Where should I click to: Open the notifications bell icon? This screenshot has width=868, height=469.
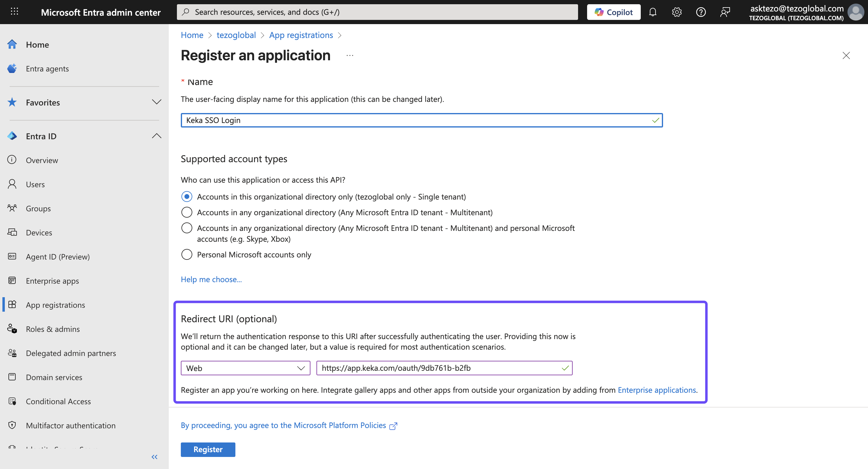pos(653,12)
